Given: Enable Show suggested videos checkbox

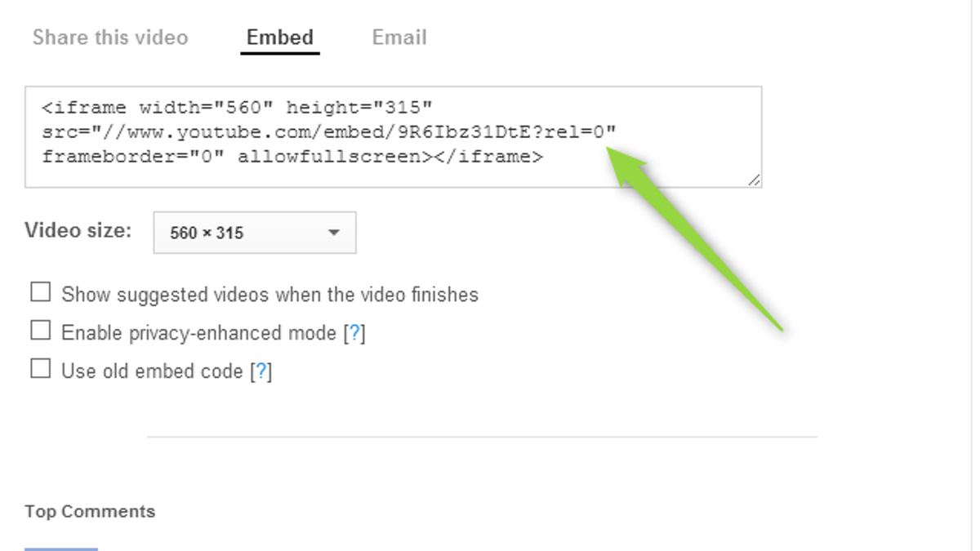Looking at the screenshot, I should coord(40,292).
